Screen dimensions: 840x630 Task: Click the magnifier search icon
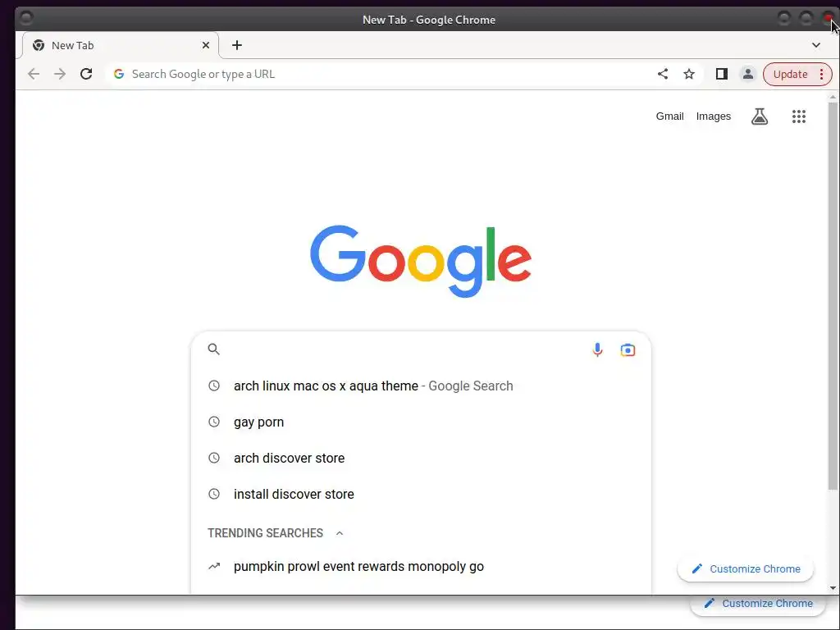coord(214,349)
